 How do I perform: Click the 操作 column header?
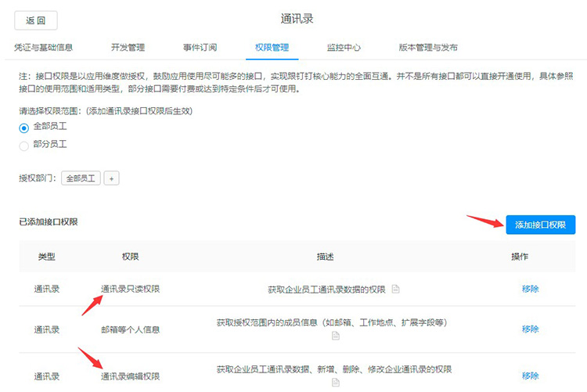click(x=520, y=257)
